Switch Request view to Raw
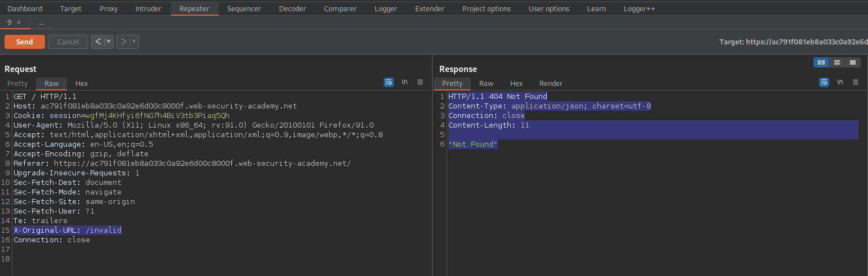868x276 pixels. (x=51, y=83)
